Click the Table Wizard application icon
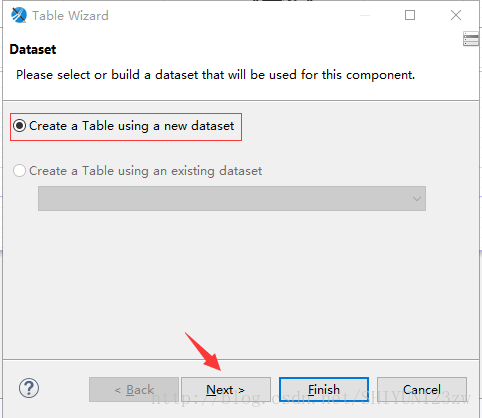 click(x=19, y=15)
